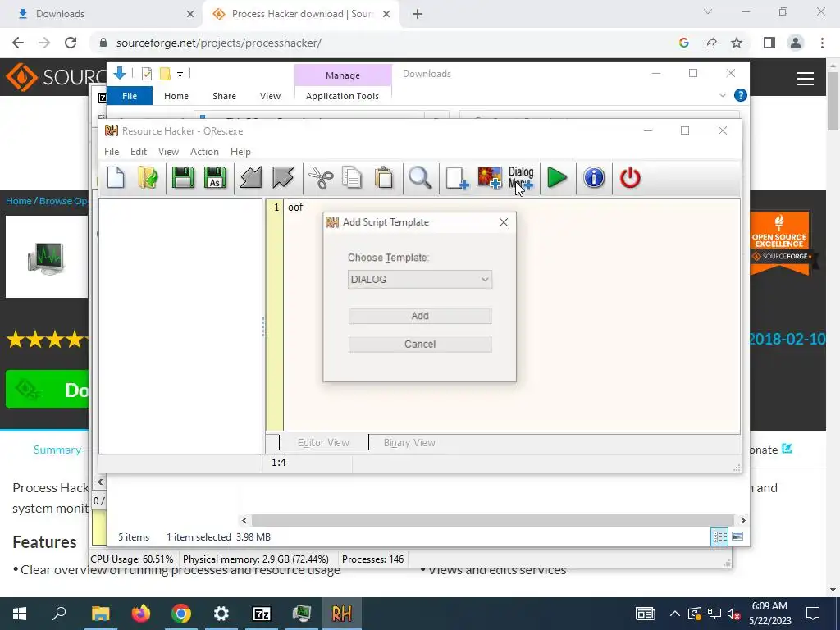
Task: Click the green Compile play icon
Action: pyautogui.click(x=557, y=178)
